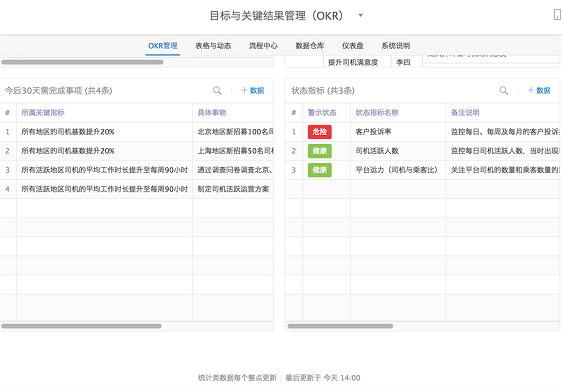Click the red 危险 status badge
This screenshot has height=390, width=562.
coord(320,132)
